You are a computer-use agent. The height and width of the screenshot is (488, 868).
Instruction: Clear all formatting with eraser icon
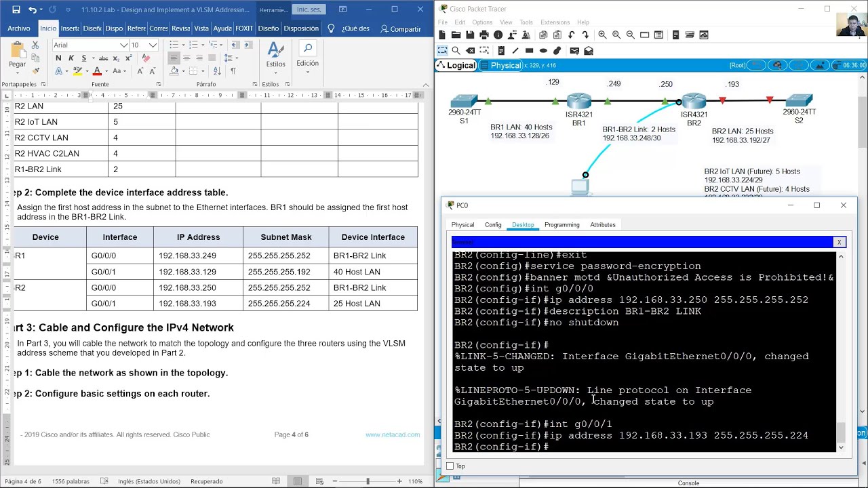coord(146,58)
